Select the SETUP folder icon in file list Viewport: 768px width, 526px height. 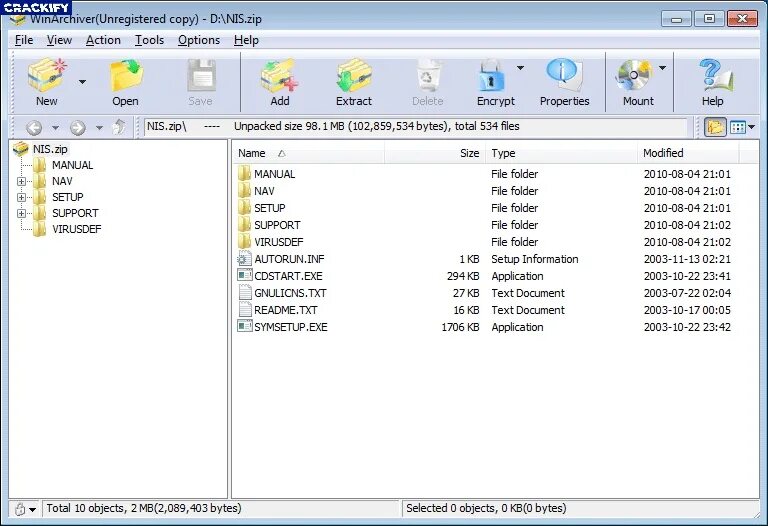point(244,208)
